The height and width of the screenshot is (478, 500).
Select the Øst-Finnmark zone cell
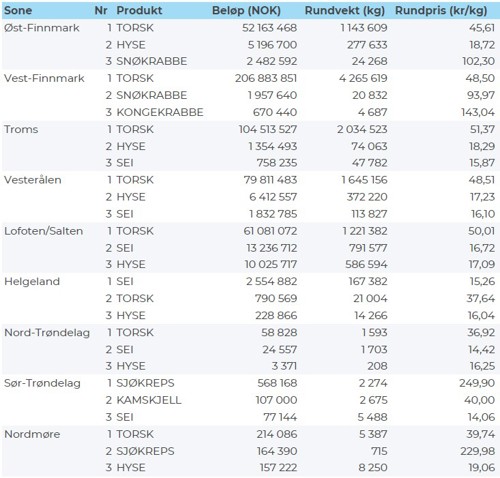click(42, 28)
